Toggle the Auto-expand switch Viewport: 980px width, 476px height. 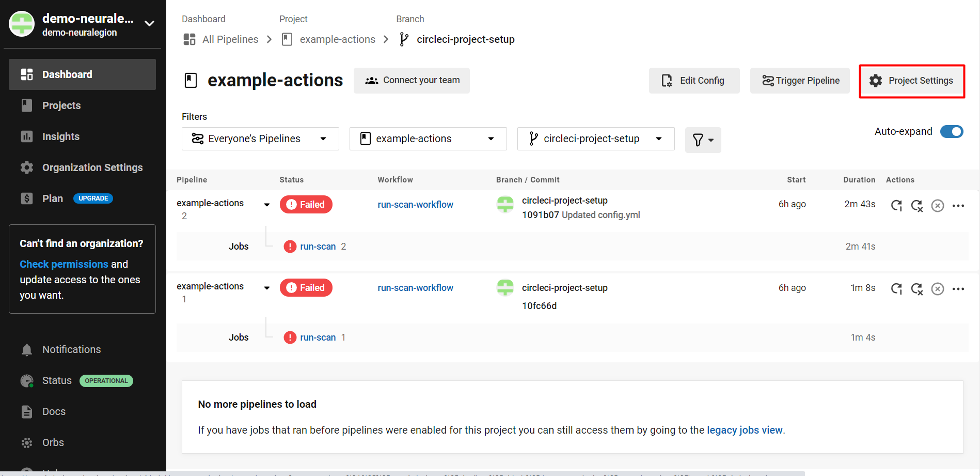pyautogui.click(x=952, y=132)
